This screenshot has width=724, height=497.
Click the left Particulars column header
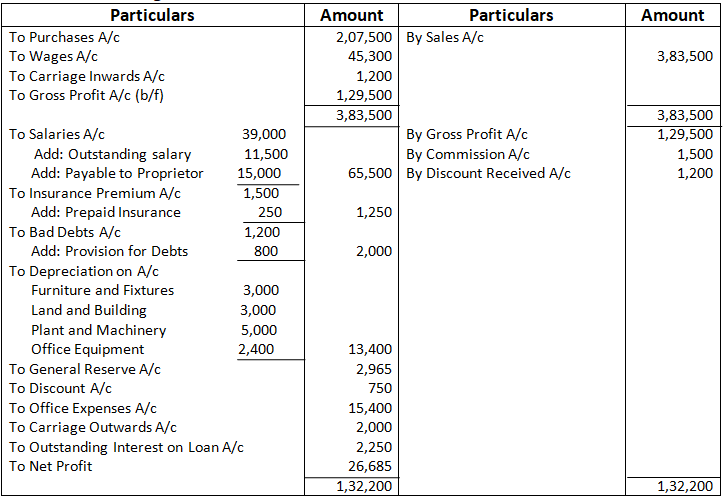coord(152,15)
